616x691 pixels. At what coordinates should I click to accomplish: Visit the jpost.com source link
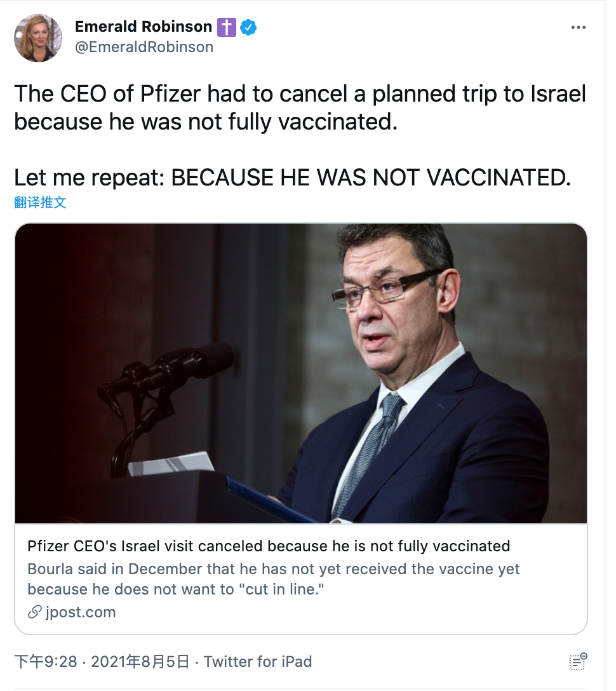pyautogui.click(x=81, y=613)
